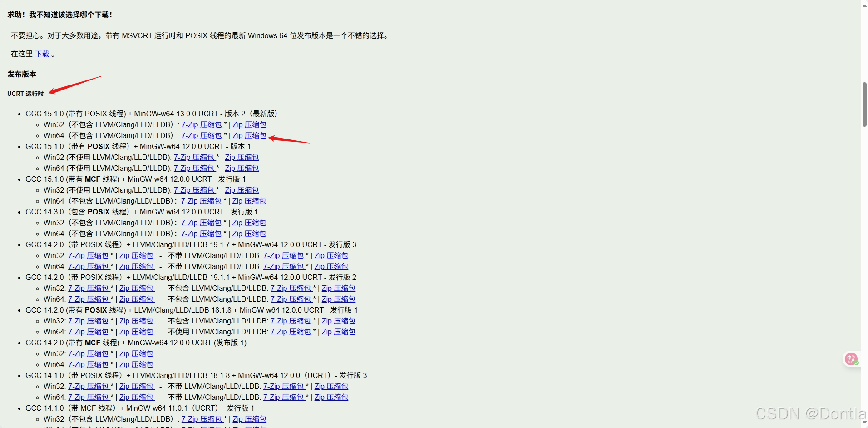Screen dimensions: 868x428
Task: Open Win64 不带 LLVM 7-Zip link for GCC 14.1.0
Action: click(x=284, y=397)
